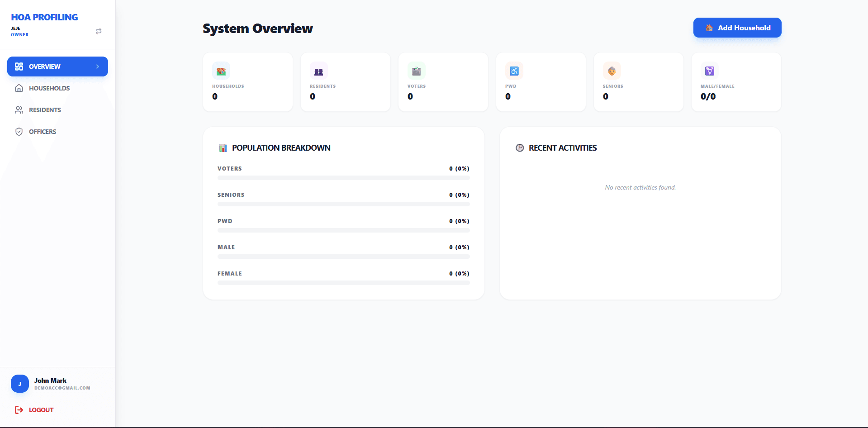Click the Officers shield icon in sidebar
This screenshot has width=868, height=428.
[x=19, y=132]
